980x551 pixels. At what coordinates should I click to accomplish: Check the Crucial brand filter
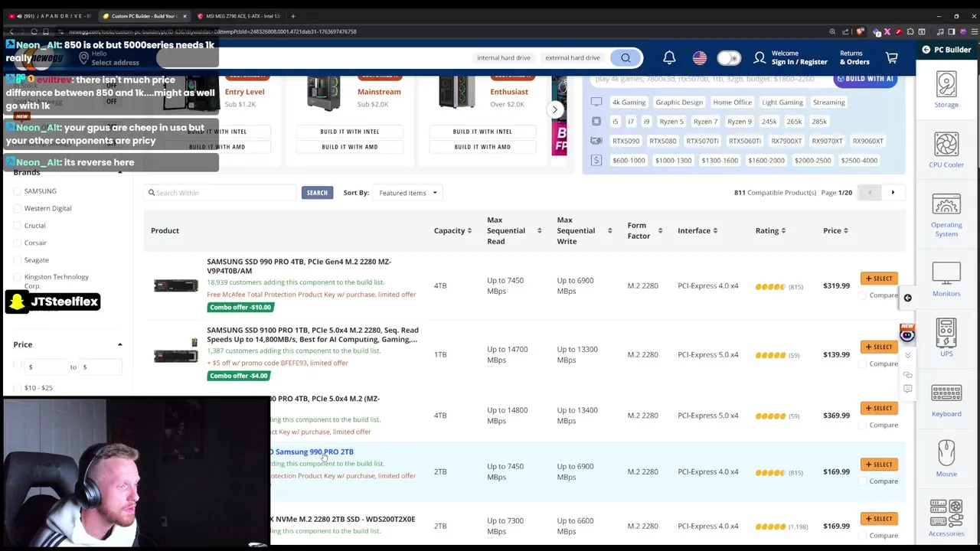(18, 226)
